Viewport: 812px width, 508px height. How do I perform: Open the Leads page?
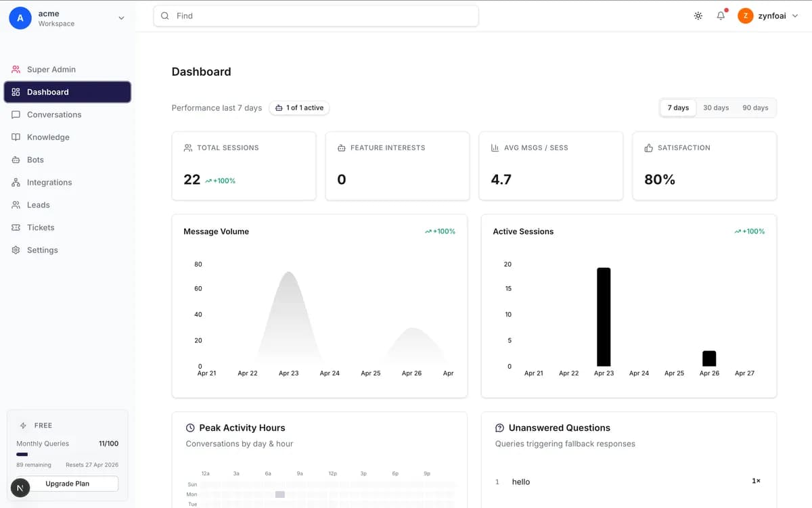click(68, 205)
